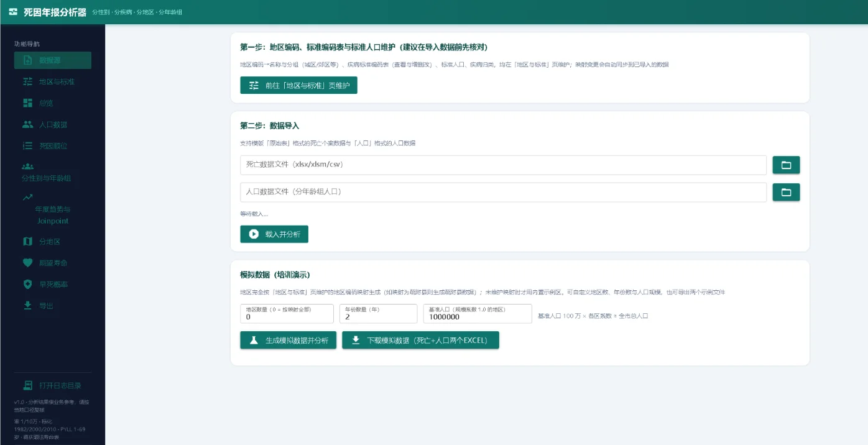The height and width of the screenshot is (445, 868).
Task: Click the 第二步：数据导入 heading
Action: pos(270,126)
